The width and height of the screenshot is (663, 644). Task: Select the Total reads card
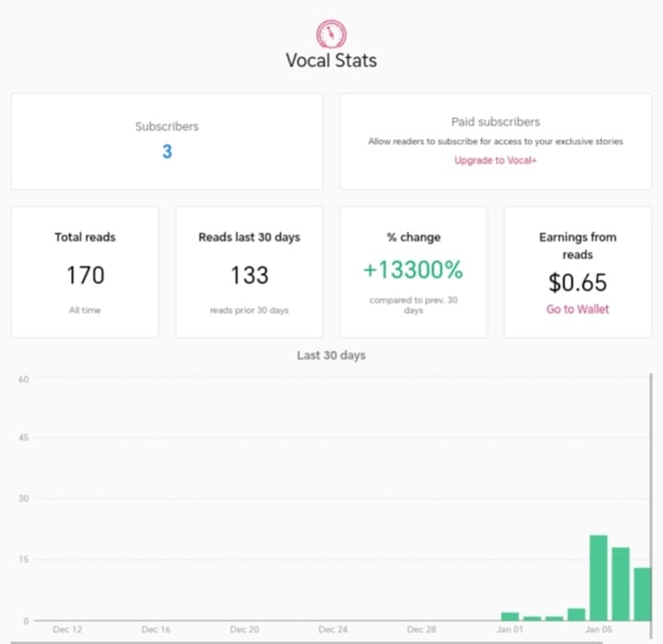point(85,272)
